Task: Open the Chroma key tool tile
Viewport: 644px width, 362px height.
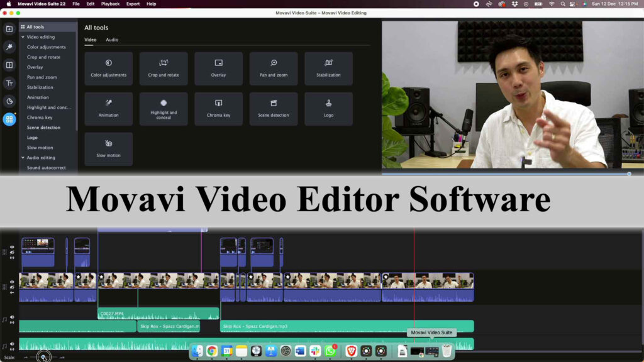Action: pyautogui.click(x=218, y=109)
